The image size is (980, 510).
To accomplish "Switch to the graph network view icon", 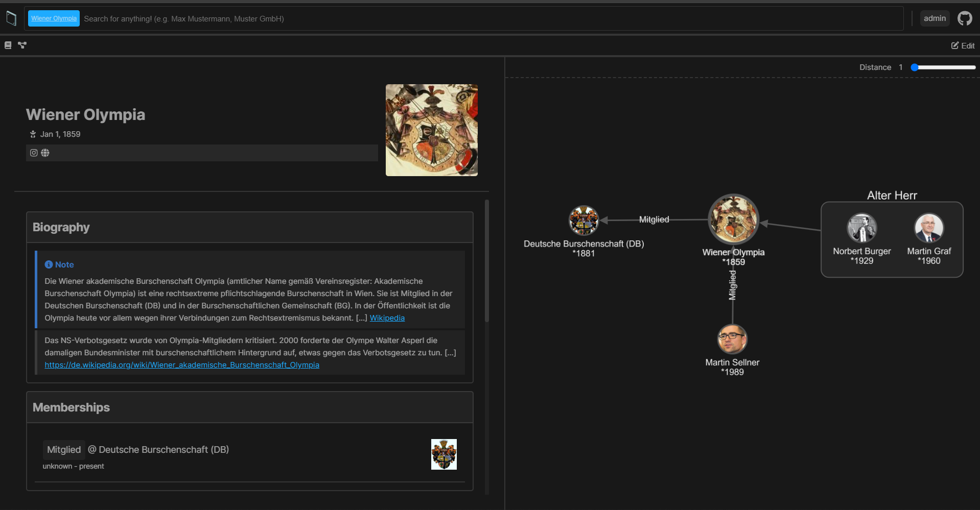I will (22, 45).
